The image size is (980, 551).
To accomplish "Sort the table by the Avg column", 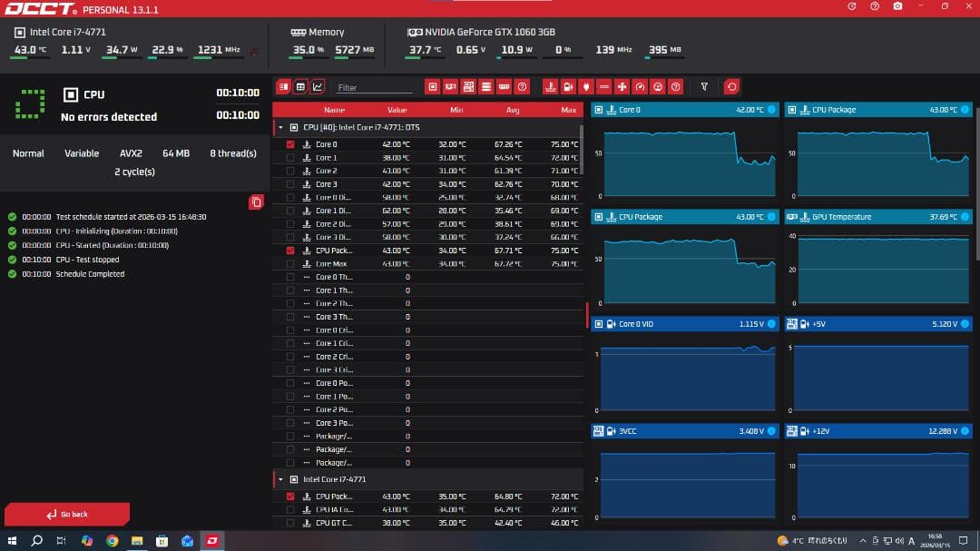I will 513,110.
